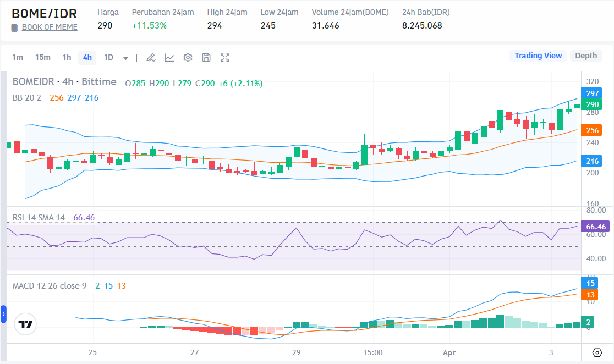Click the orange 256 basis price tag
614x364 pixels.
click(591, 130)
